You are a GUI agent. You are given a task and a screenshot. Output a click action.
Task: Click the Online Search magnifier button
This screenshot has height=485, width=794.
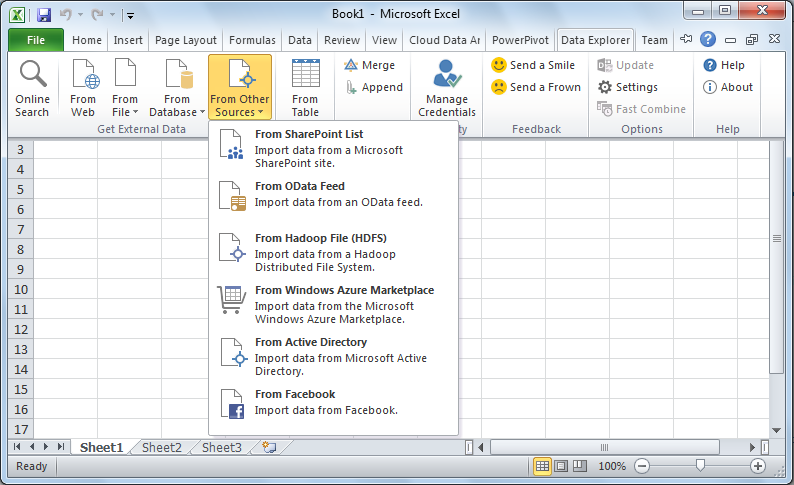(32, 88)
